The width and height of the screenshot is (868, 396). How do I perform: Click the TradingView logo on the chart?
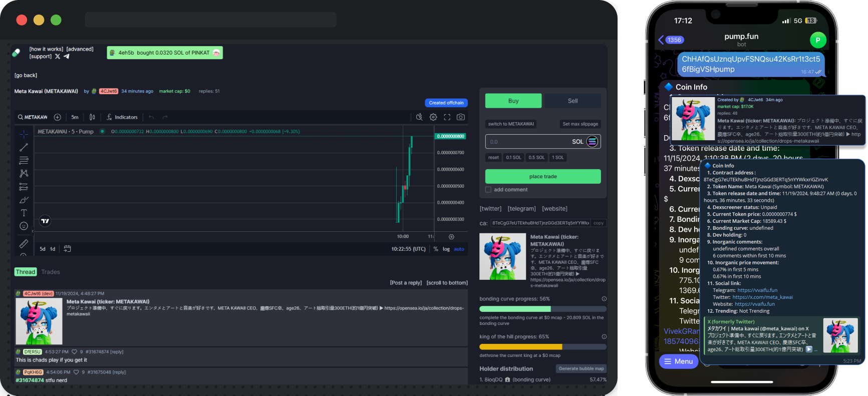pos(45,221)
